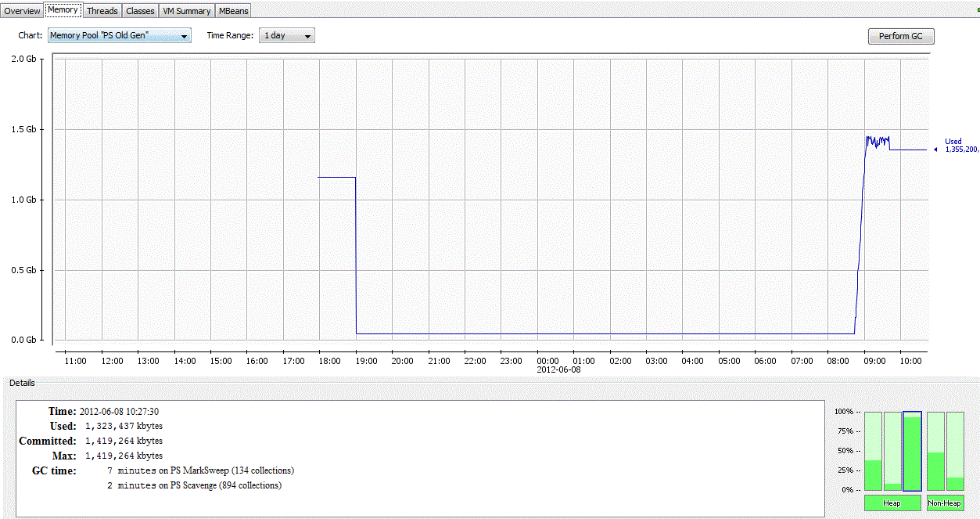Click the Used 1,355,200 chart legend label

pyautogui.click(x=961, y=145)
